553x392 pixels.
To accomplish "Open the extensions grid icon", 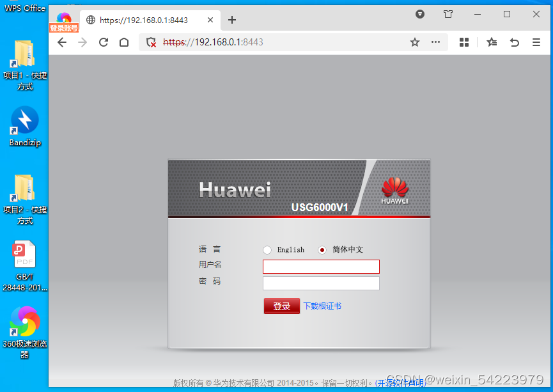I will click(464, 42).
